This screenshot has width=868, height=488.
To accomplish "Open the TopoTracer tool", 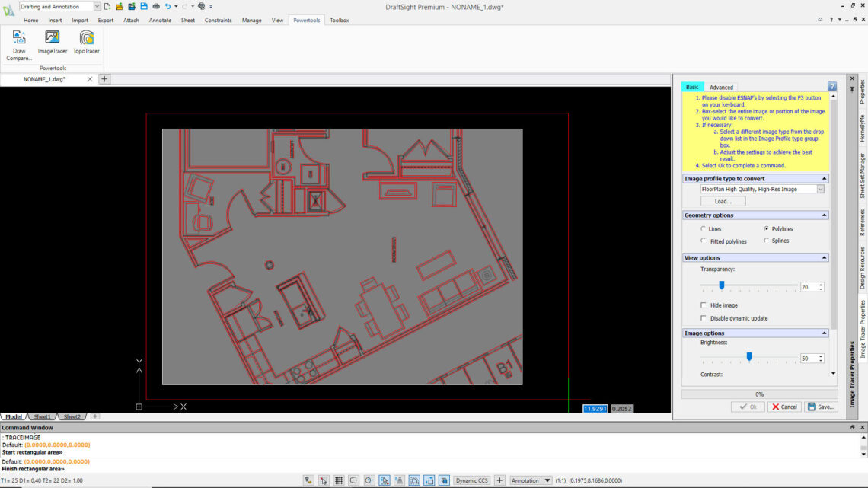I will [85, 42].
